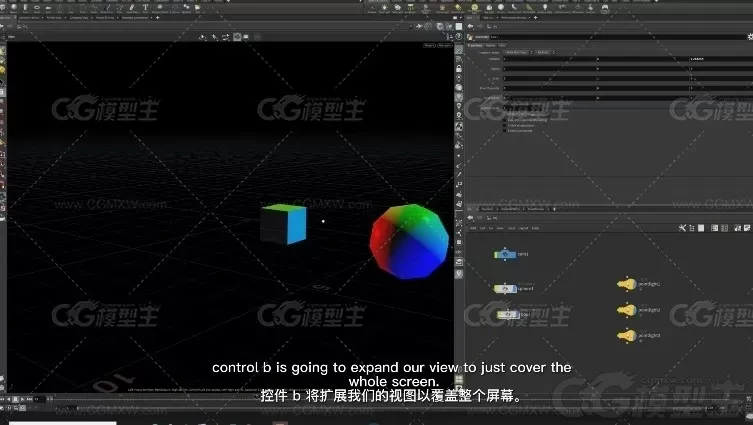Click the play button in the timeline controls

tap(23, 399)
